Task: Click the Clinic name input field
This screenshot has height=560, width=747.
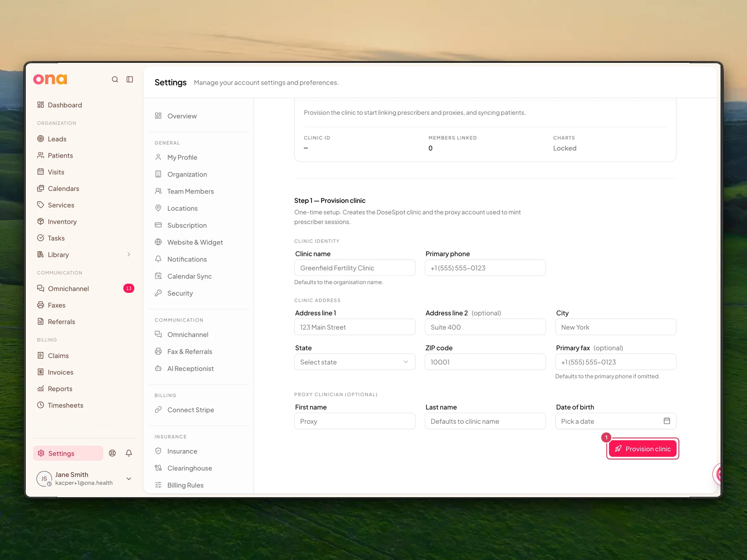Action: tap(355, 268)
